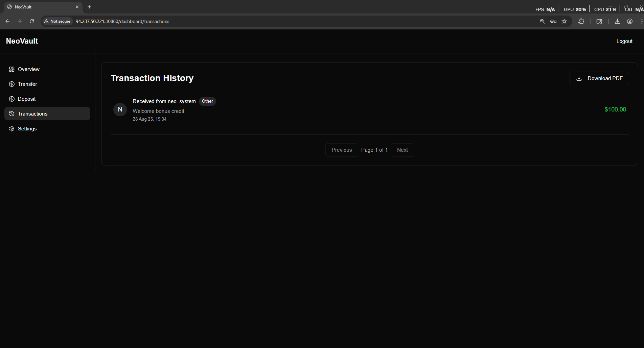Click the Next page button
This screenshot has width=644, height=348.
tap(402, 150)
